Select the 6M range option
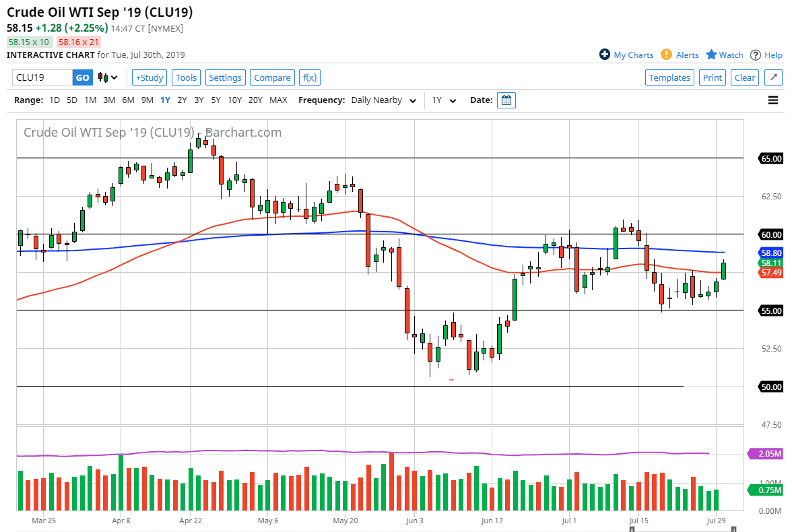Viewport: 792px width, 532px height. 128,100
